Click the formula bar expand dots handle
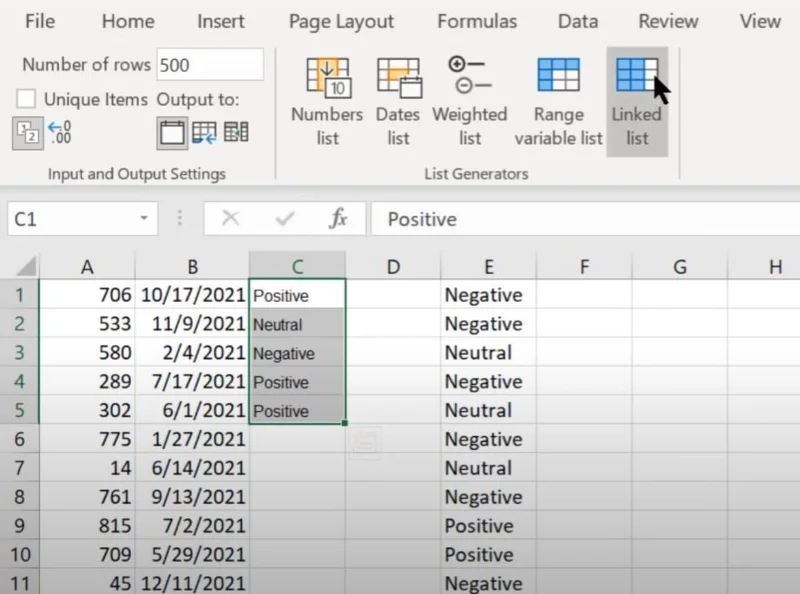The height and width of the screenshot is (594, 800). click(x=180, y=218)
